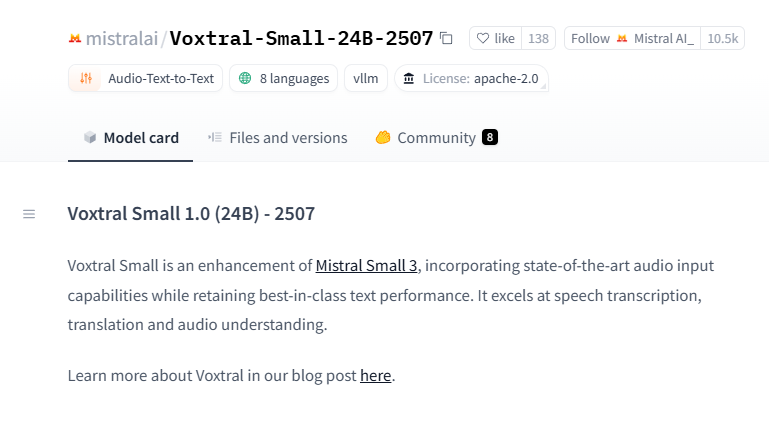
Task: Follow the Mistral Small 3 link
Action: coord(366,266)
